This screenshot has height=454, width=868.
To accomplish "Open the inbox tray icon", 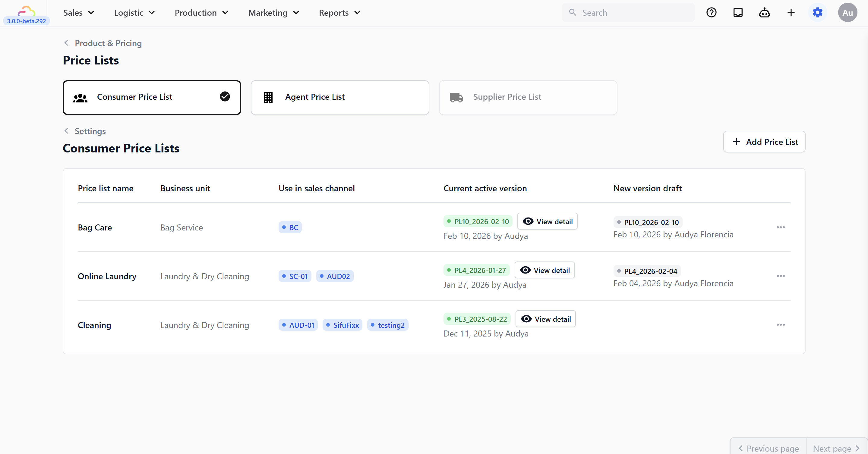I will pyautogui.click(x=738, y=12).
